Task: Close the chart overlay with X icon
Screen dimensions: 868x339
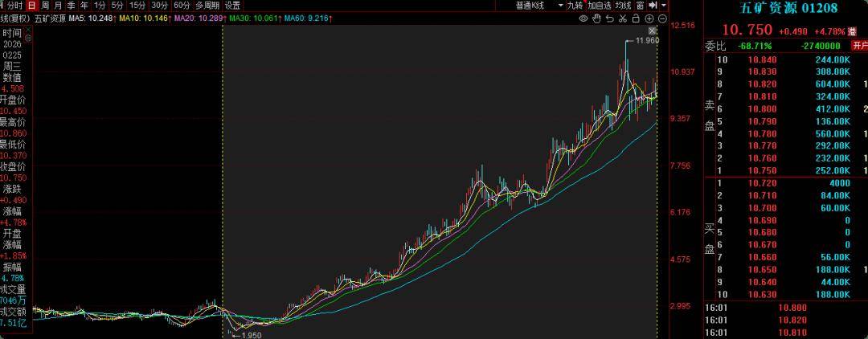Action: (x=652, y=31)
